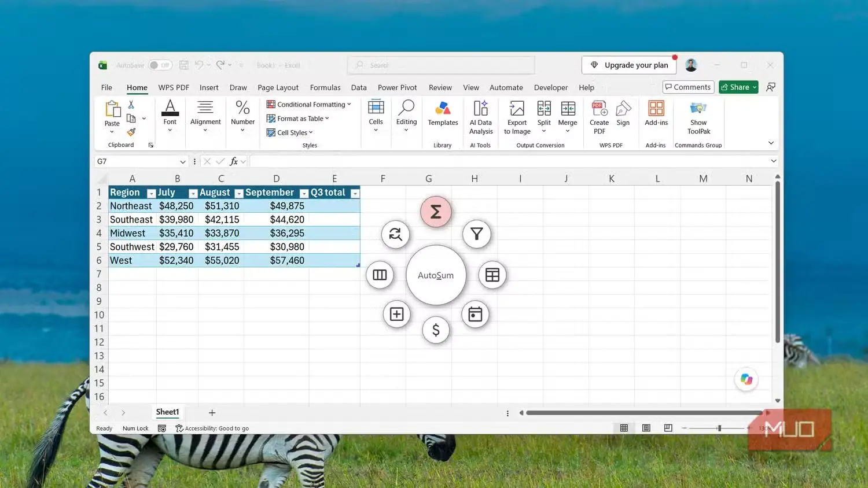Viewport: 868px width, 488px height.
Task: Open the Find and Replace radial icon
Action: pos(395,234)
